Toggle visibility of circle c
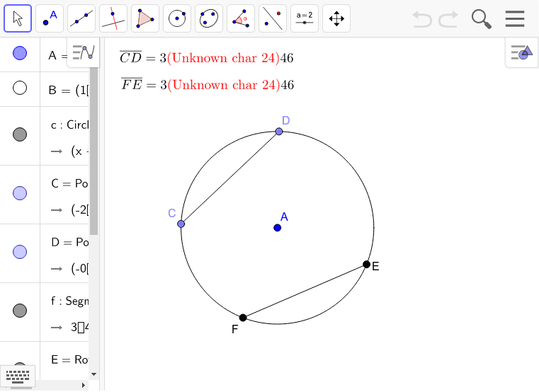This screenshot has width=539, height=392. point(20,134)
